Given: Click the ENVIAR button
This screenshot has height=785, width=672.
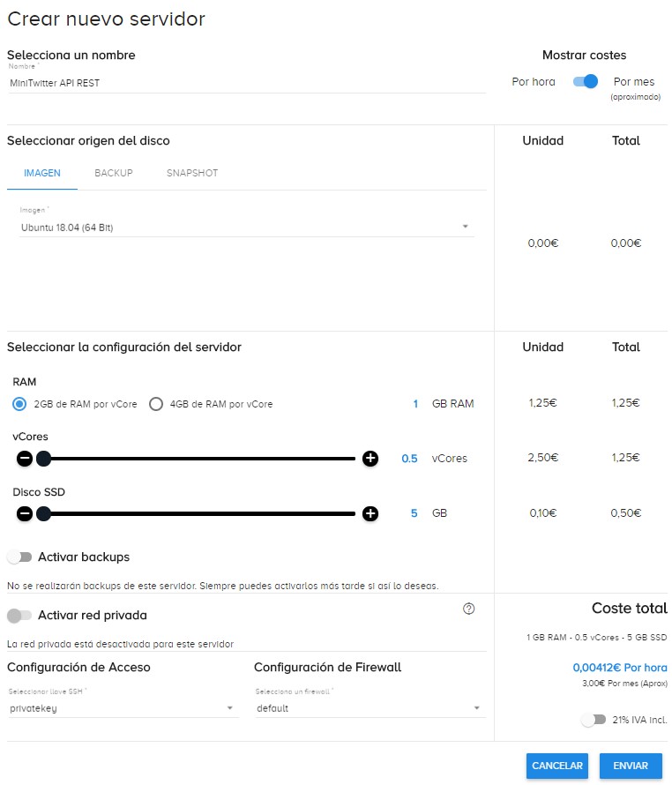Looking at the screenshot, I should pyautogui.click(x=631, y=766).
